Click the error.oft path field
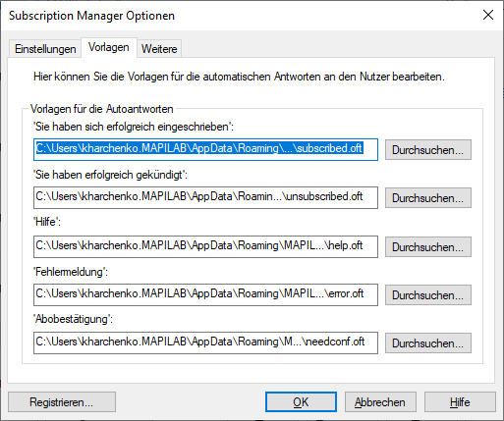This screenshot has width=504, height=421. coord(205,294)
